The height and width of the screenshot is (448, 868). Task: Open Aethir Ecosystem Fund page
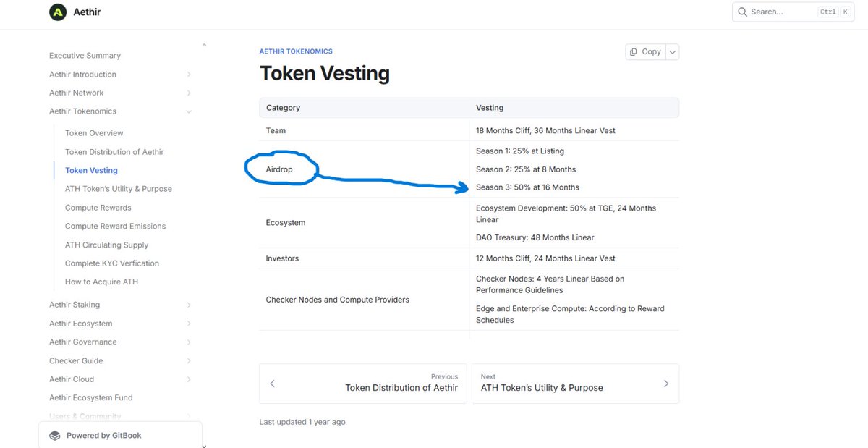tap(91, 397)
